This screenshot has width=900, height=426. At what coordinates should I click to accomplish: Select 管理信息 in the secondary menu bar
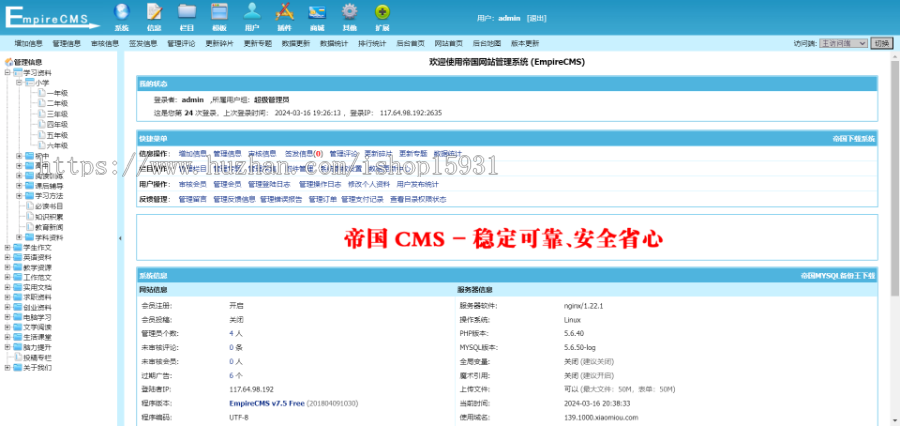point(67,43)
